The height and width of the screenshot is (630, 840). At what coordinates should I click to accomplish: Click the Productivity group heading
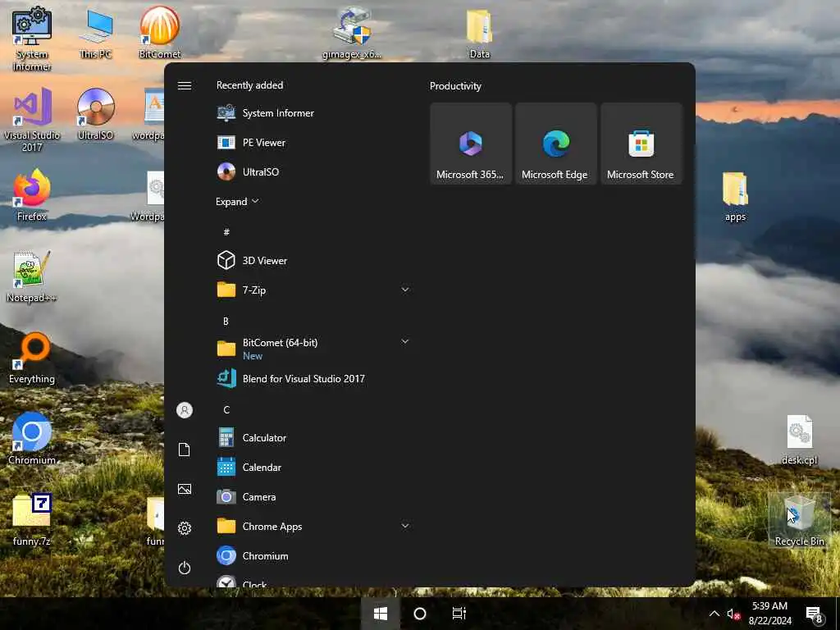click(x=455, y=85)
